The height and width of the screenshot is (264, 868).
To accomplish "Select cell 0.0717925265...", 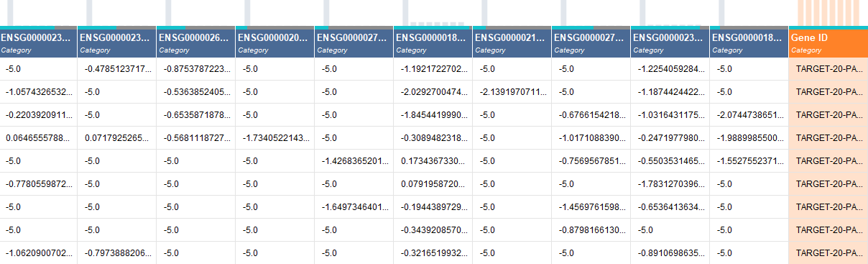I will [117, 138].
